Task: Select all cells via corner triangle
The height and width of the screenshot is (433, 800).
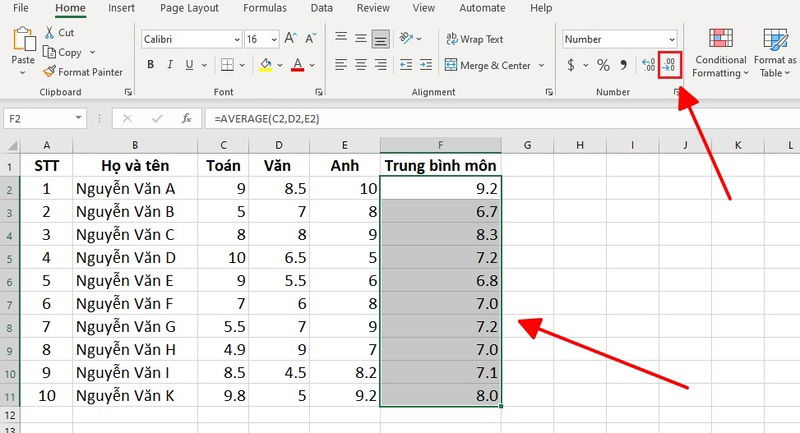Action: 11,146
